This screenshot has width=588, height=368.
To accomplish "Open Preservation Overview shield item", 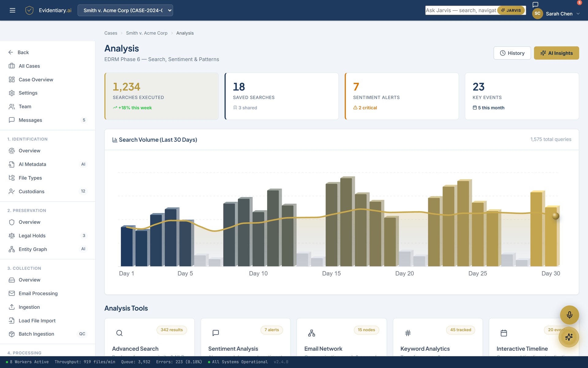I will (x=47, y=222).
